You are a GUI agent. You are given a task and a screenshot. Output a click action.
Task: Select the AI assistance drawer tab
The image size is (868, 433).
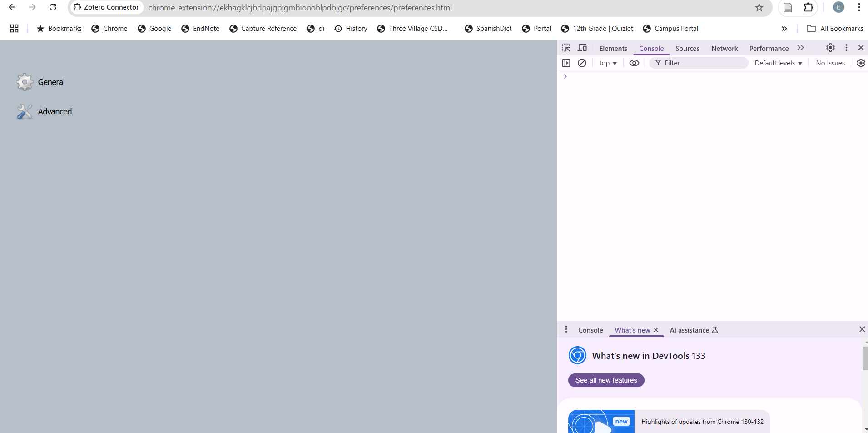[x=694, y=330]
